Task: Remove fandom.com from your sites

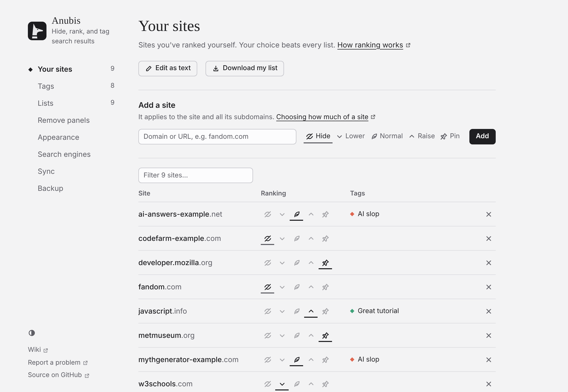Action: point(488,287)
